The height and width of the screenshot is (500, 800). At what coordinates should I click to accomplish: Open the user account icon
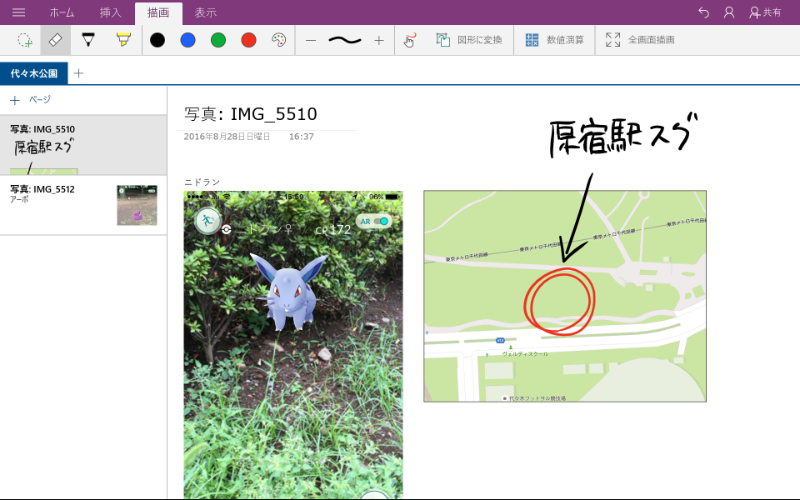[x=729, y=12]
